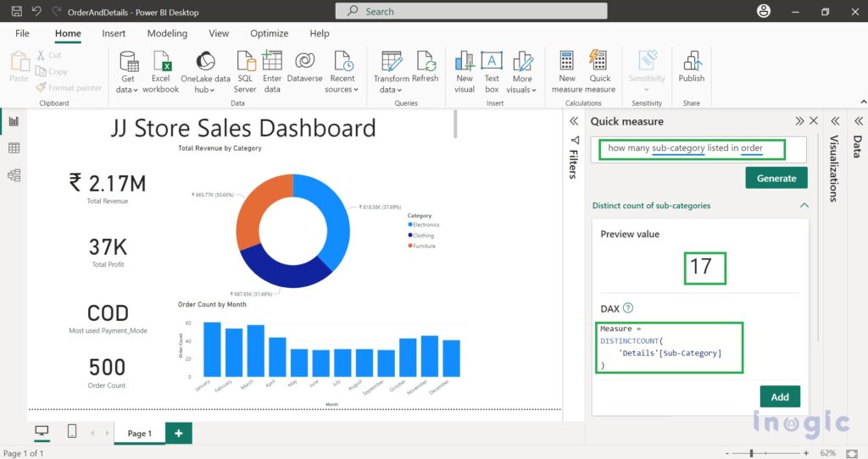The width and height of the screenshot is (868, 459).
Task: Open the Transform data dropdown
Action: click(391, 89)
